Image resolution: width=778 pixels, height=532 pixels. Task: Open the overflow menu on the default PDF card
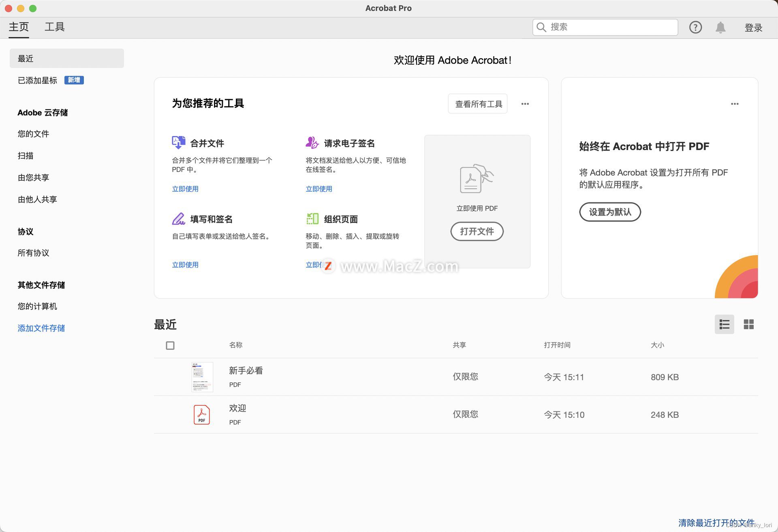(735, 104)
